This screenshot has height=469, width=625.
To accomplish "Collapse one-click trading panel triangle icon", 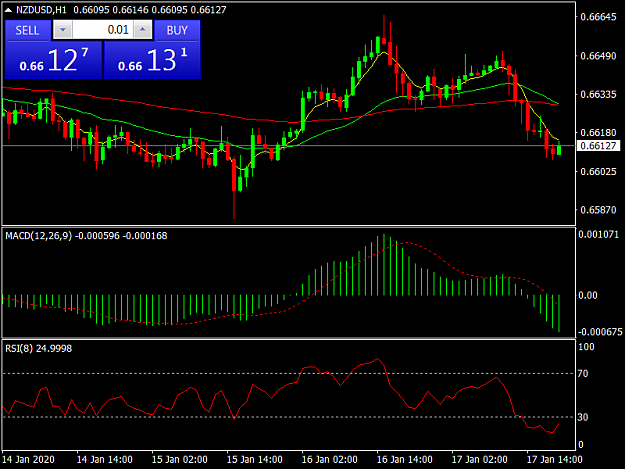I will point(8,10).
